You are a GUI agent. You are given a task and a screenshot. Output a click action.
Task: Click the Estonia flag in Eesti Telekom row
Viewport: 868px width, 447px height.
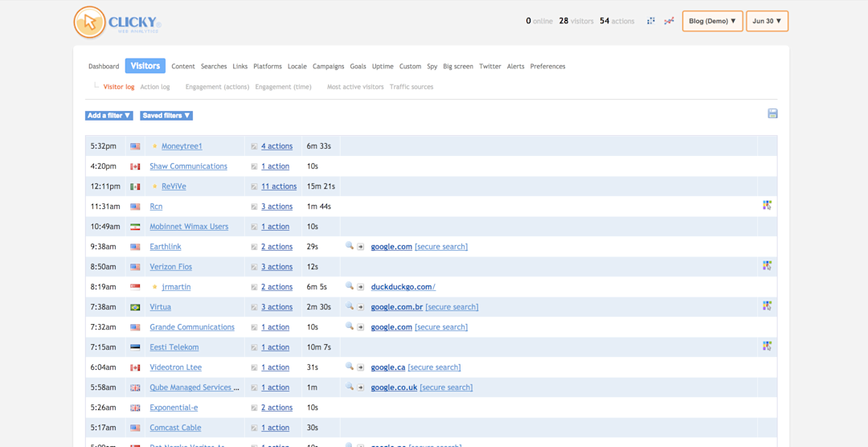135,347
